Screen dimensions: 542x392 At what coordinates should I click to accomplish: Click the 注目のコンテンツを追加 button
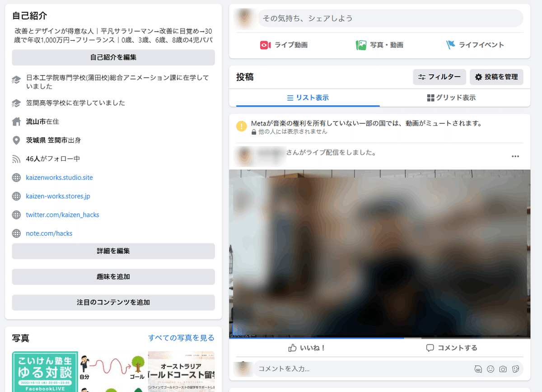click(x=113, y=303)
